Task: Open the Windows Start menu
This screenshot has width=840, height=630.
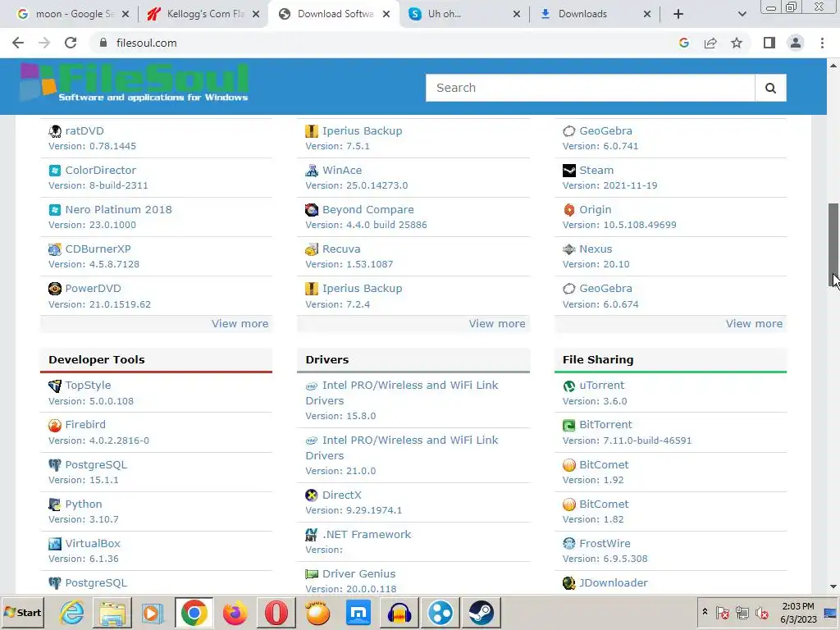Action: point(23,612)
